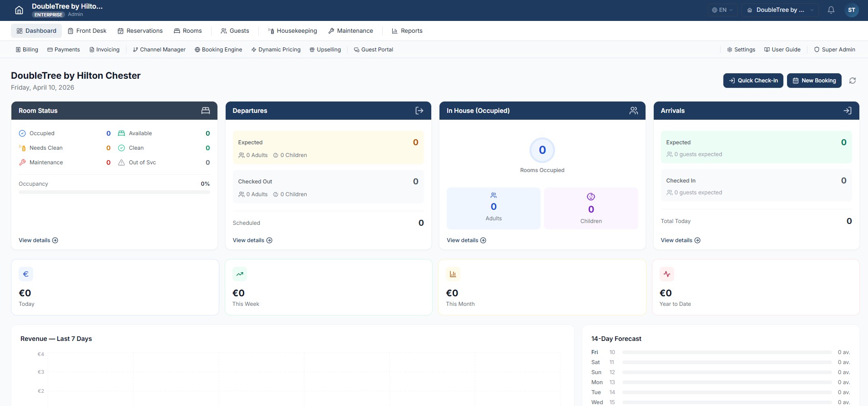Click the Occupied status check icon
The image size is (868, 406).
(x=22, y=133)
